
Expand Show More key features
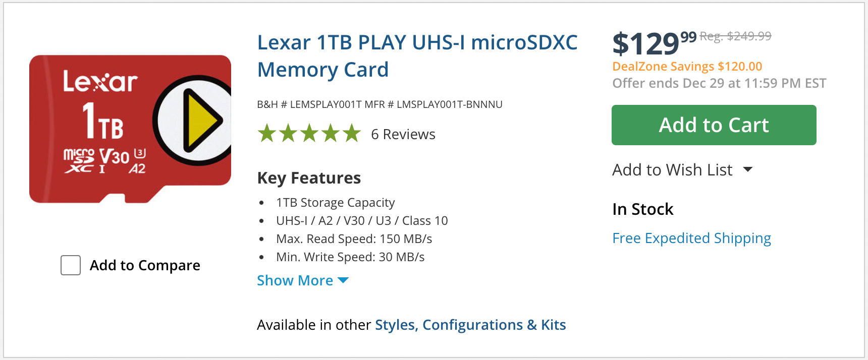[x=295, y=280]
